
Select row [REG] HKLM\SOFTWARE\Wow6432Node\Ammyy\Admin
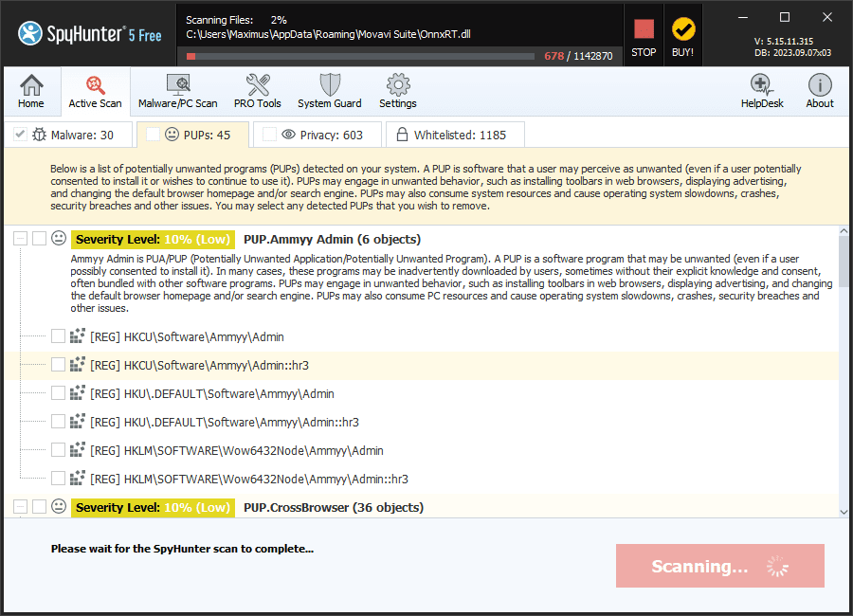(x=421, y=450)
